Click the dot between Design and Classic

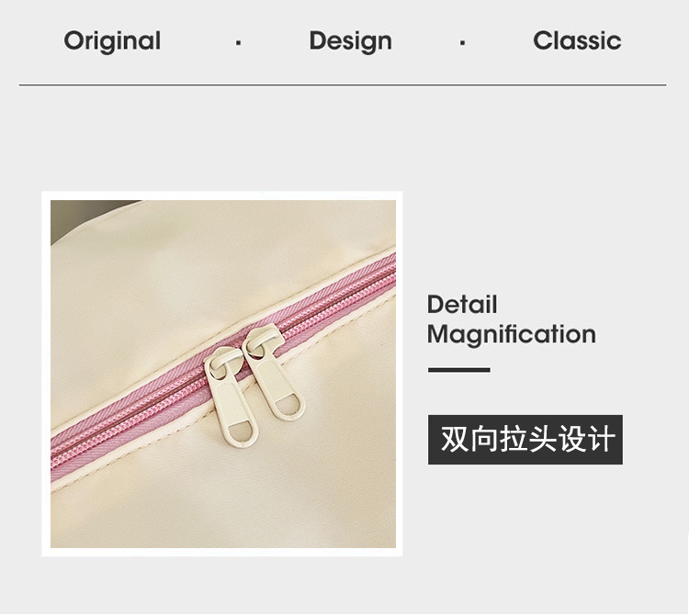(x=462, y=42)
